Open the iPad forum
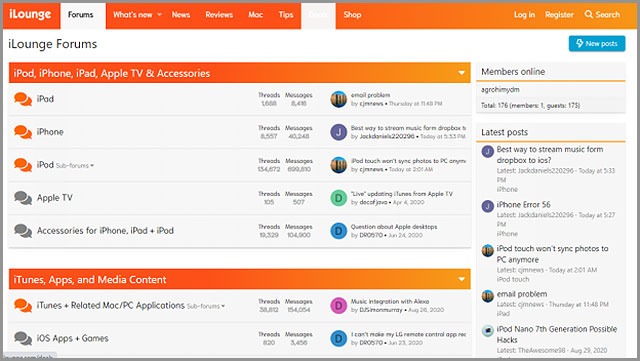Screen dimensions: 640x361 coord(45,99)
